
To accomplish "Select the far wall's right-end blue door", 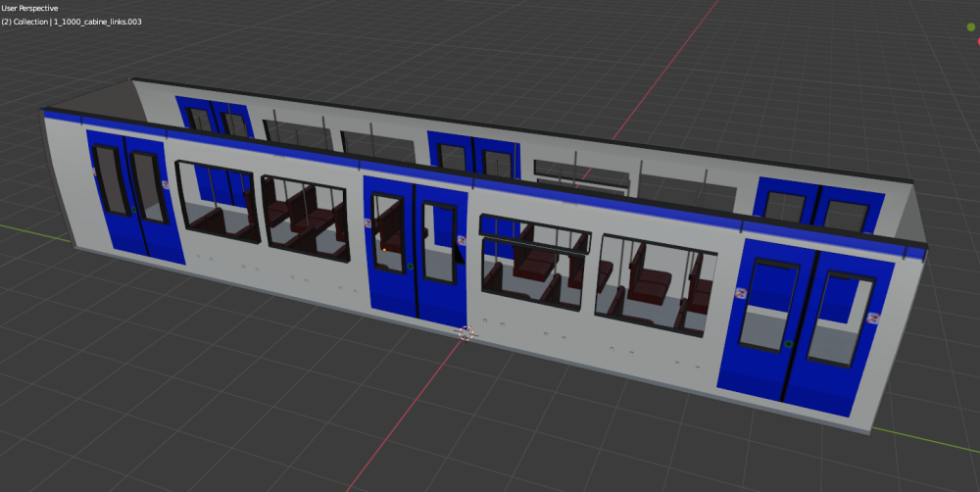I will pos(818,208).
